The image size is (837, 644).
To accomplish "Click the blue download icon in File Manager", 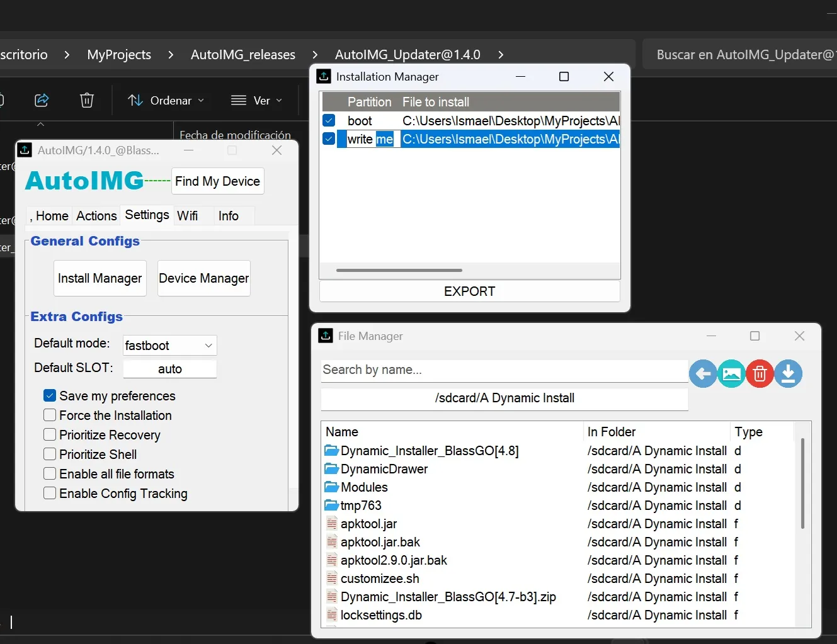I will [788, 374].
